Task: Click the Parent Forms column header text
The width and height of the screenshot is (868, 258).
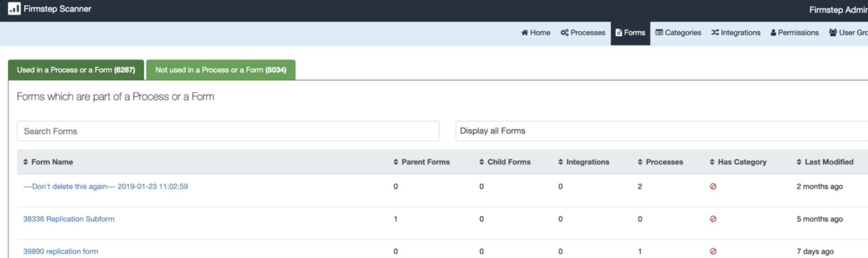Action: [425, 162]
